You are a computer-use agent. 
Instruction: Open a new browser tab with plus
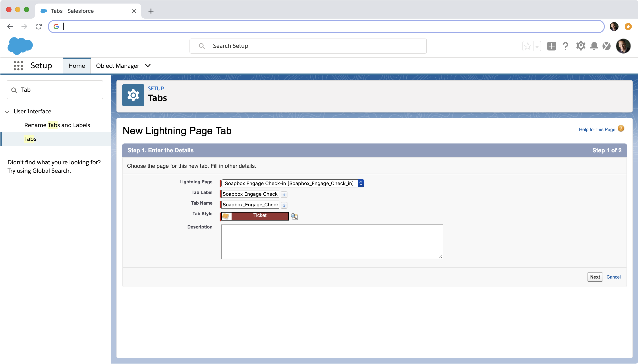point(151,11)
